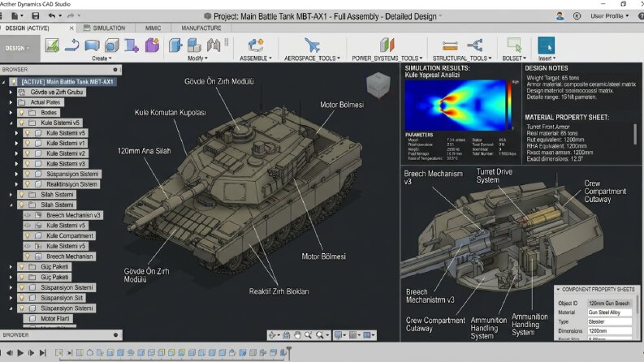The width and height of the screenshot is (644, 362).
Task: Activate the Pan hand tool
Action: tap(297, 335)
